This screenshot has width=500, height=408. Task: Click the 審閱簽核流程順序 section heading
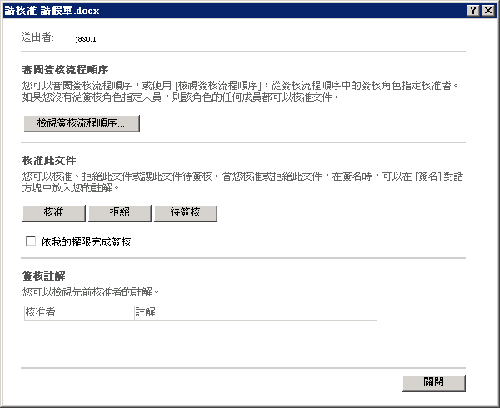click(65, 70)
